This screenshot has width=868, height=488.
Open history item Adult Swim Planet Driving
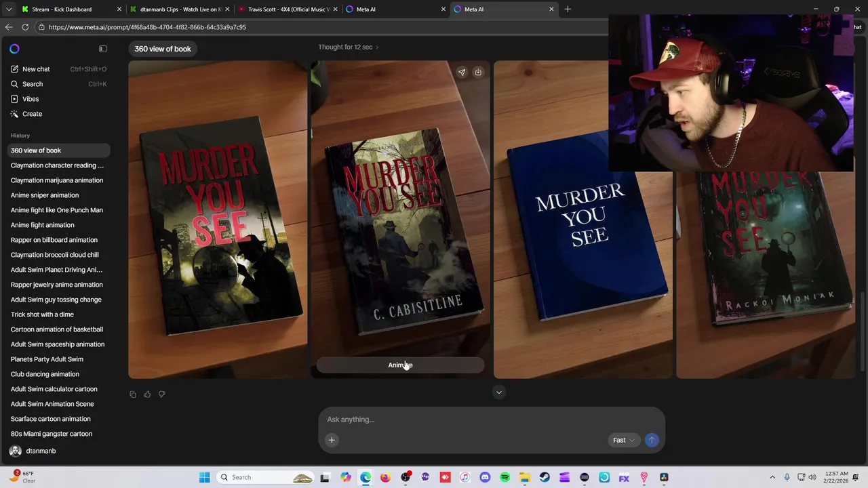coord(57,270)
